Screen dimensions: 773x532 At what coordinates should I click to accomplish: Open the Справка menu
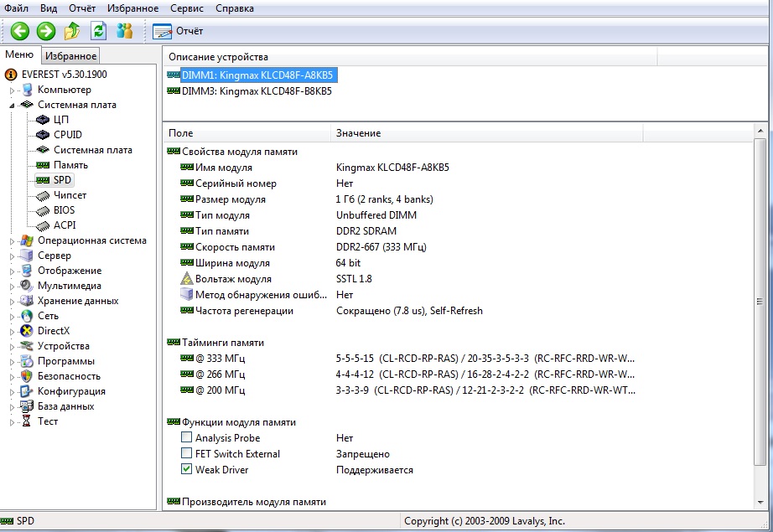235,8
